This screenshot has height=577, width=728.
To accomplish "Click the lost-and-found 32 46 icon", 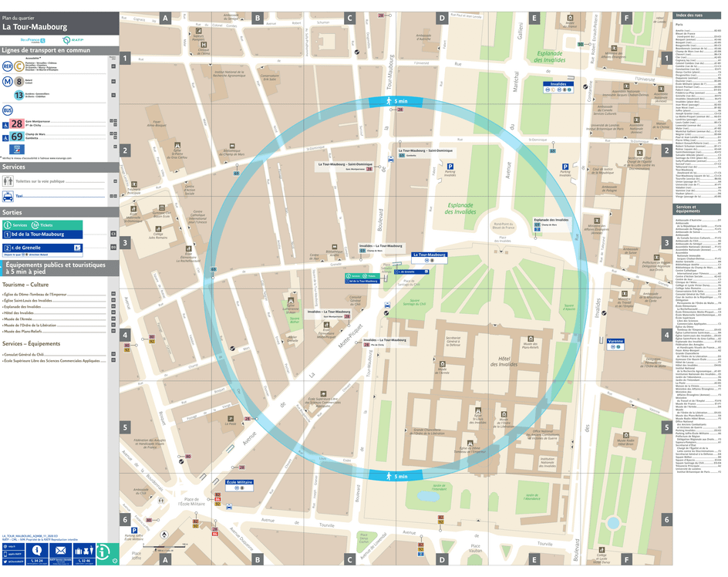I will click(85, 550).
